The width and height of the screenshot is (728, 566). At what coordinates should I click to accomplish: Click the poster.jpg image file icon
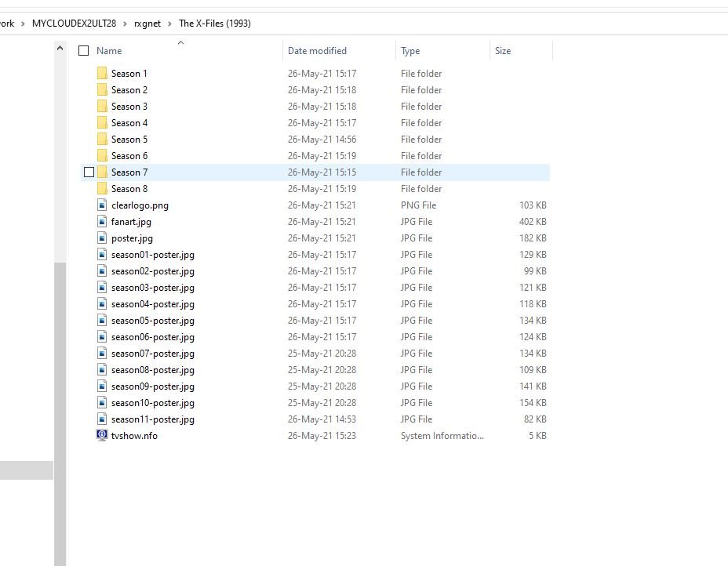pos(102,238)
